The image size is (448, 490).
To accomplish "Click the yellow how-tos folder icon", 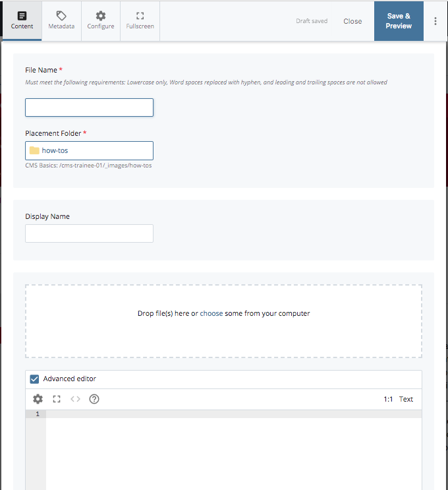I will (34, 150).
